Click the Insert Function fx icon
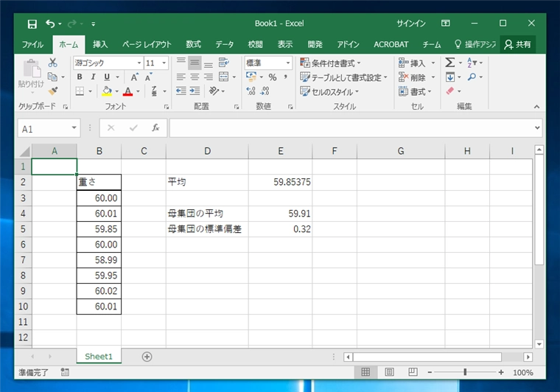Image resolution: width=560 pixels, height=392 pixels. click(155, 127)
